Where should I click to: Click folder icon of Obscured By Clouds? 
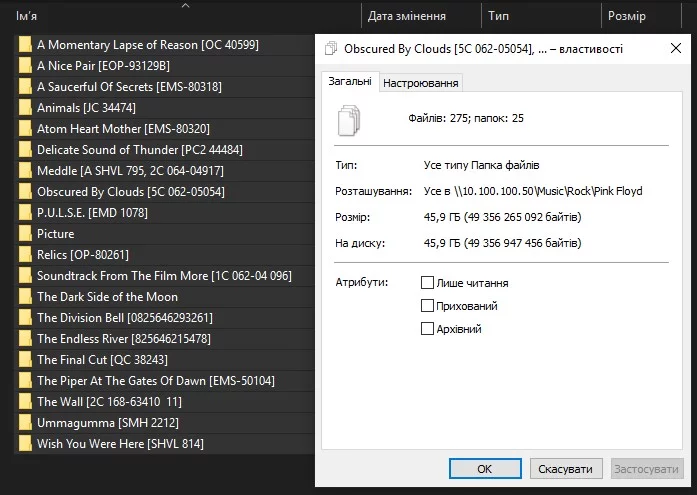tap(25, 192)
